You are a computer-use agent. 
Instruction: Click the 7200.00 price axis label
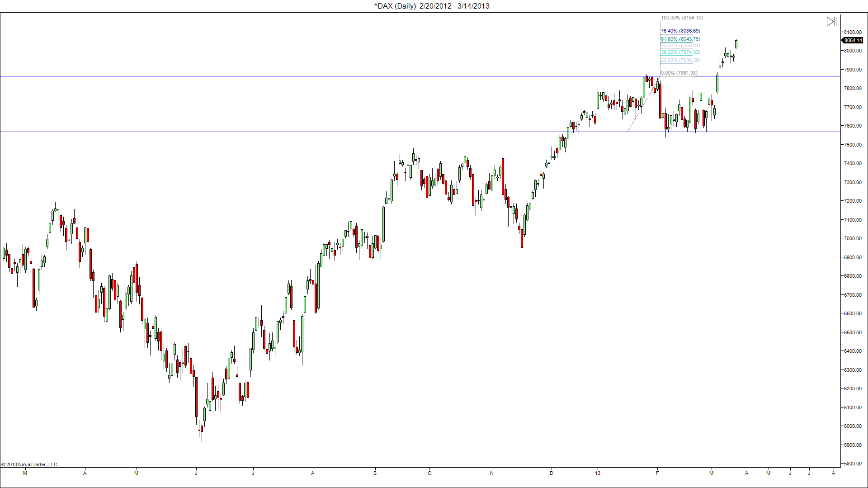click(x=853, y=201)
